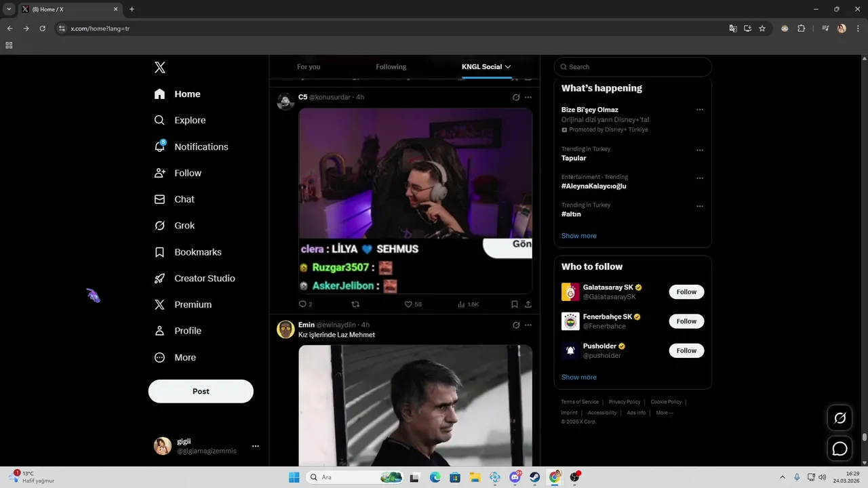Click the Creator Studio rocket icon
The width and height of the screenshot is (868, 488).
coord(159,279)
